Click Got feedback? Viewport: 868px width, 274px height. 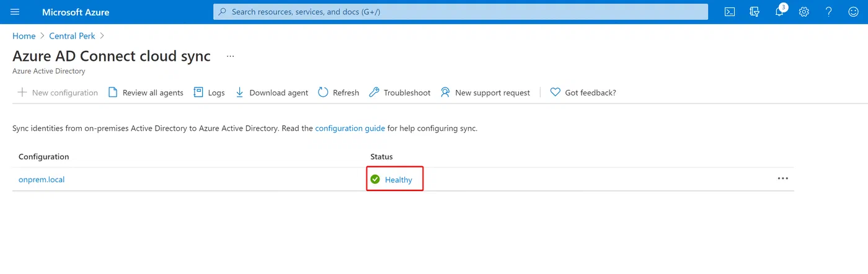point(590,93)
